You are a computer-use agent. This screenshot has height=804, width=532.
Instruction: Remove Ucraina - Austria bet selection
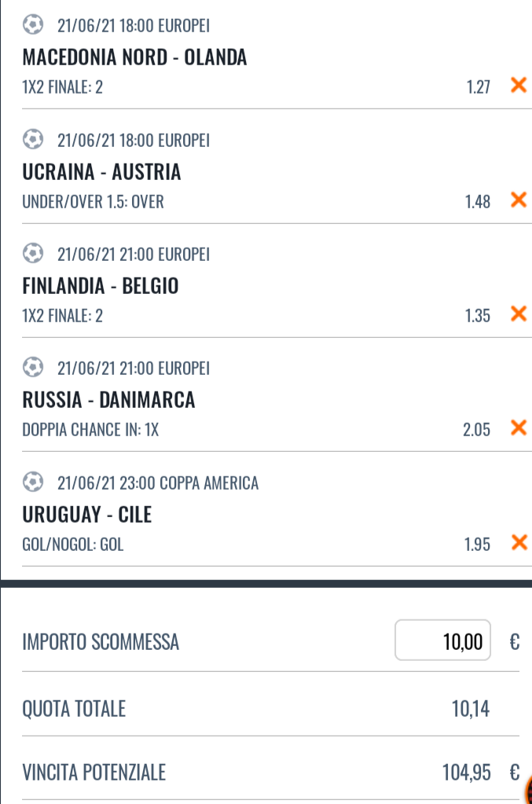click(518, 200)
